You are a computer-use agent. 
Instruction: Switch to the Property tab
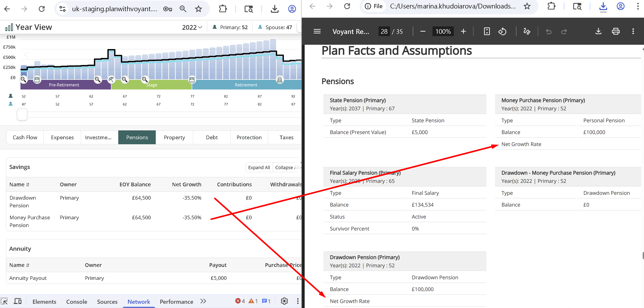pyautogui.click(x=174, y=138)
